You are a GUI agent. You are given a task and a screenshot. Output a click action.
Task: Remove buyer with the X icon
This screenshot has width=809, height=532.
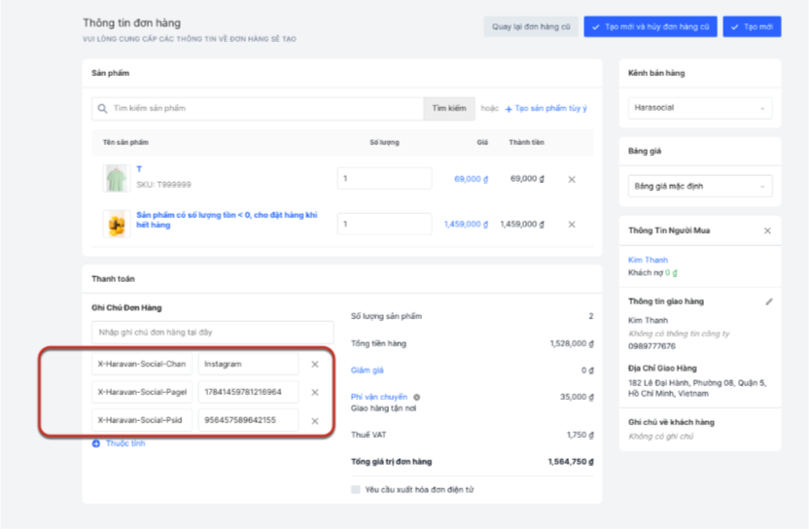pyautogui.click(x=767, y=231)
